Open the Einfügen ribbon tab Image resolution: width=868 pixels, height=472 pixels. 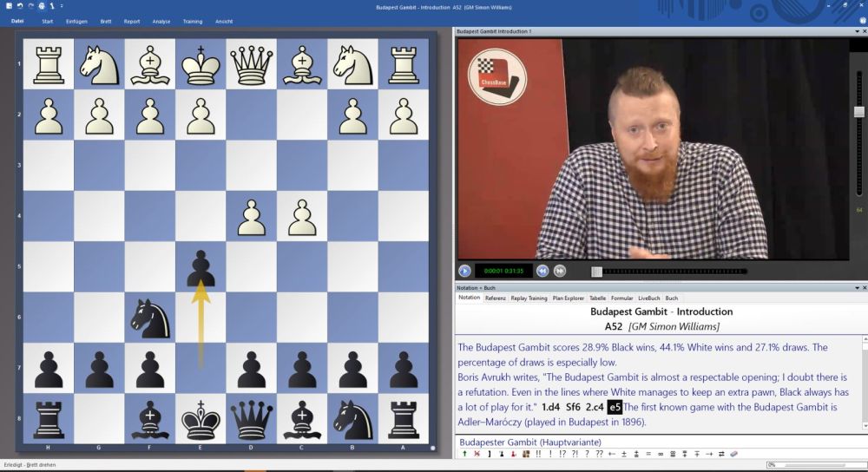[x=76, y=22]
